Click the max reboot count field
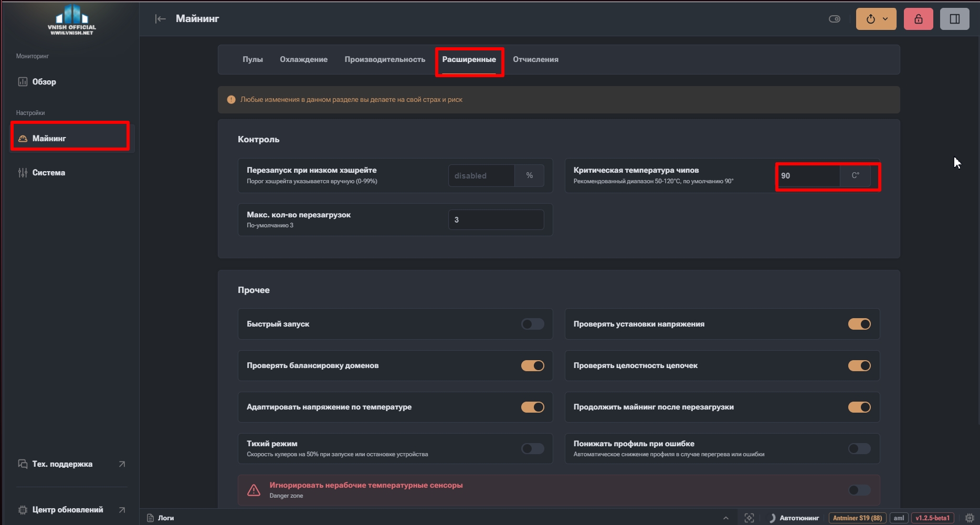The width and height of the screenshot is (980, 525). [x=496, y=219]
